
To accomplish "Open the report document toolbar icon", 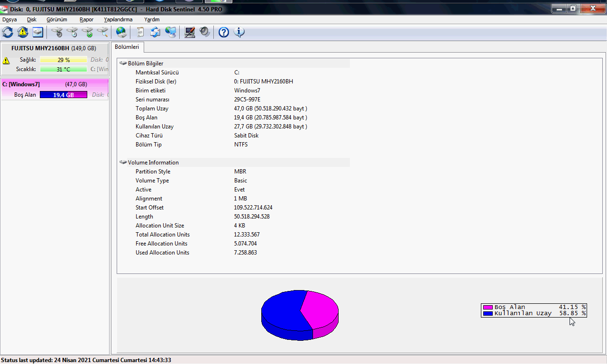I will (x=140, y=32).
